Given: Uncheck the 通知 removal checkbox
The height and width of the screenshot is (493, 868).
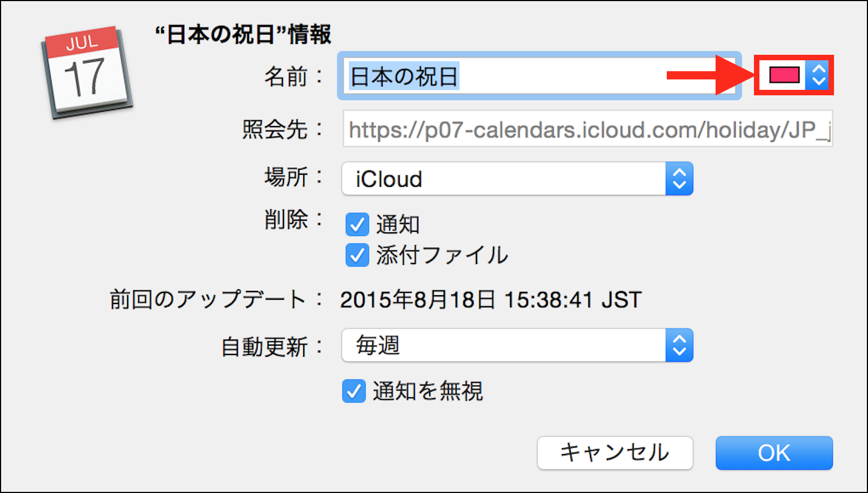Looking at the screenshot, I should pos(357,225).
